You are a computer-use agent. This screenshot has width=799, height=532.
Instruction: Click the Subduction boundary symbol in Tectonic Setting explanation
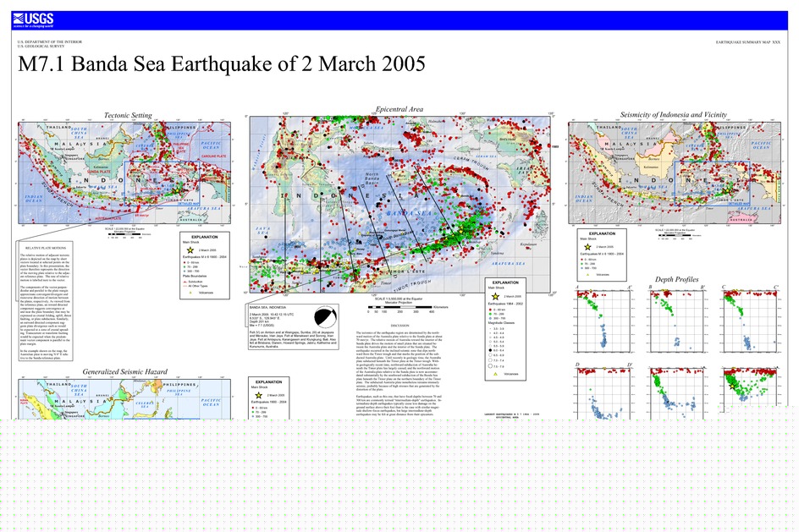click(x=185, y=282)
